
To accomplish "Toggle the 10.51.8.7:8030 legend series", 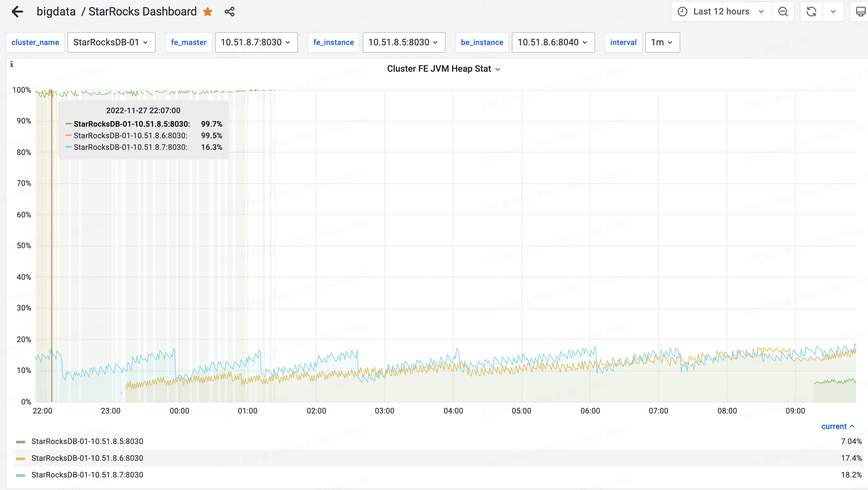I will tap(87, 475).
